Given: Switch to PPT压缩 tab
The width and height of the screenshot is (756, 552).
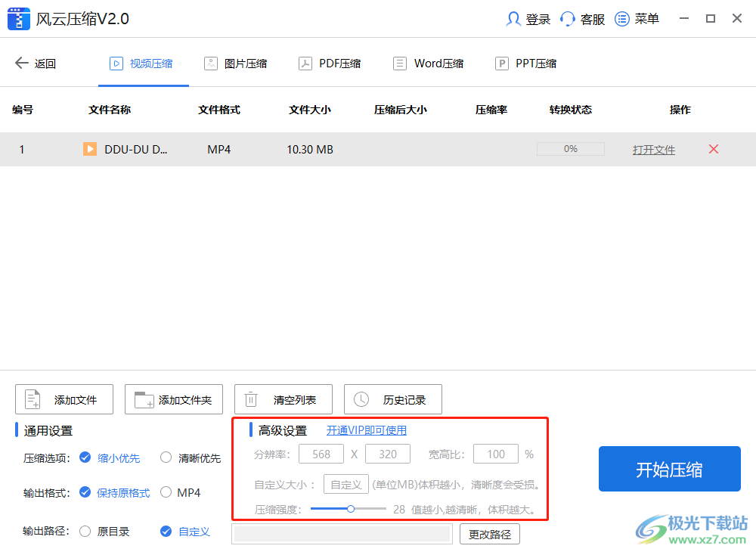Looking at the screenshot, I should [526, 64].
